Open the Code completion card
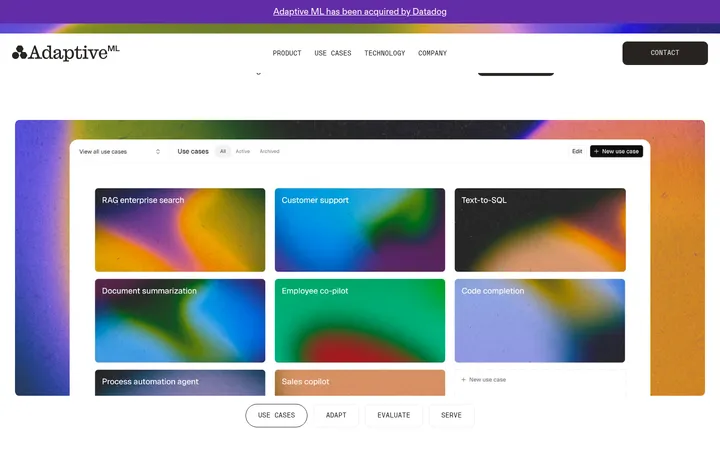 click(540, 321)
